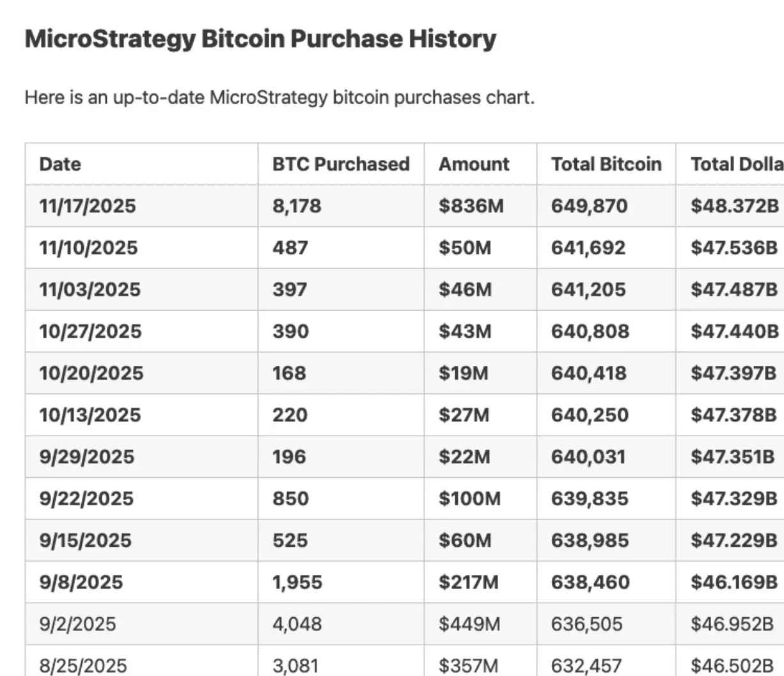This screenshot has width=784, height=676.
Task: Click the introductory sentence about purchases chart
Action: (x=279, y=98)
